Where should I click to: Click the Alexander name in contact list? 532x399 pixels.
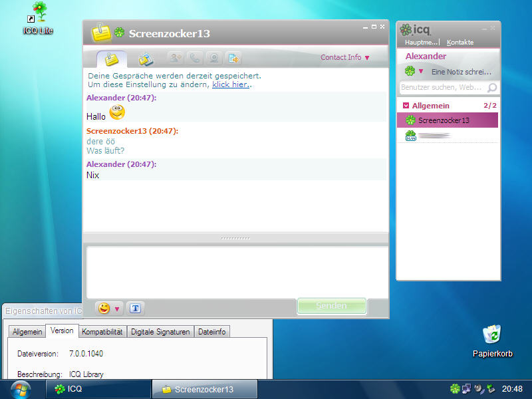(426, 56)
